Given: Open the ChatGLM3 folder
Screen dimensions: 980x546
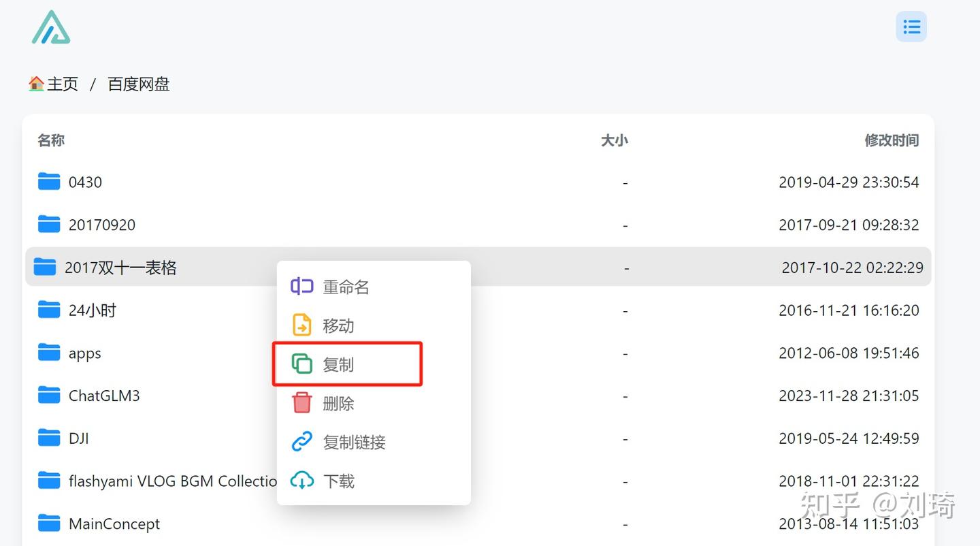Looking at the screenshot, I should (104, 395).
